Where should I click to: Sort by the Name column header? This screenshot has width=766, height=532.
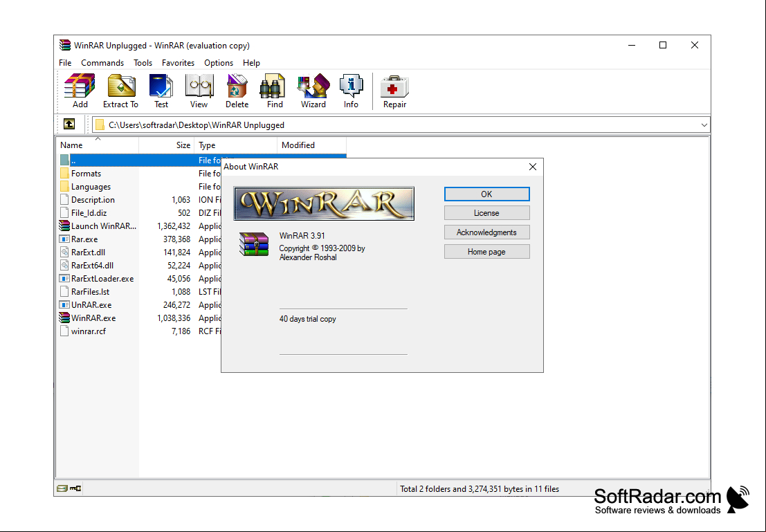[98, 145]
